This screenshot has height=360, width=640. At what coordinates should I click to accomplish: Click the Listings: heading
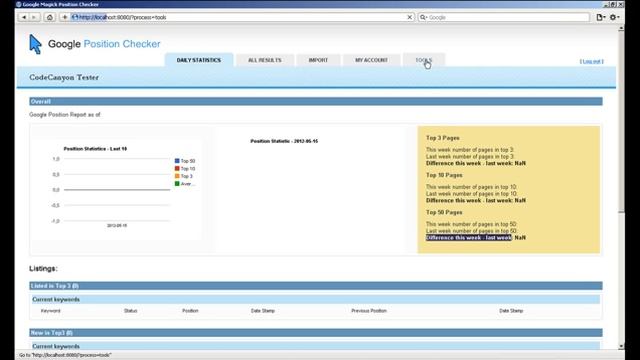click(x=43, y=269)
